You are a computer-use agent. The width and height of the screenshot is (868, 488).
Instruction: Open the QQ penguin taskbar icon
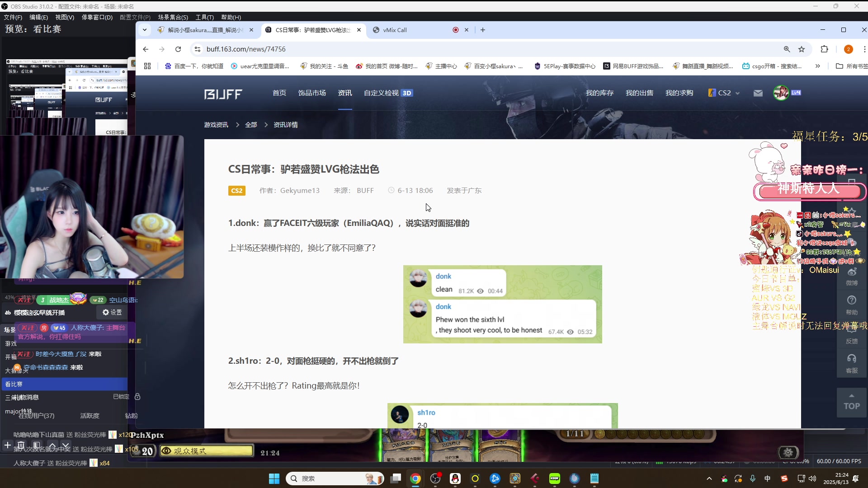455,479
